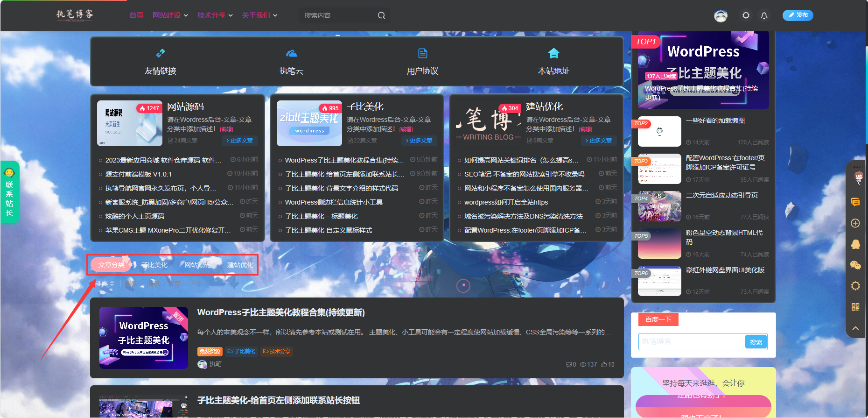Click the notification bell icon in header
This screenshot has width=868, height=418.
tap(764, 15)
